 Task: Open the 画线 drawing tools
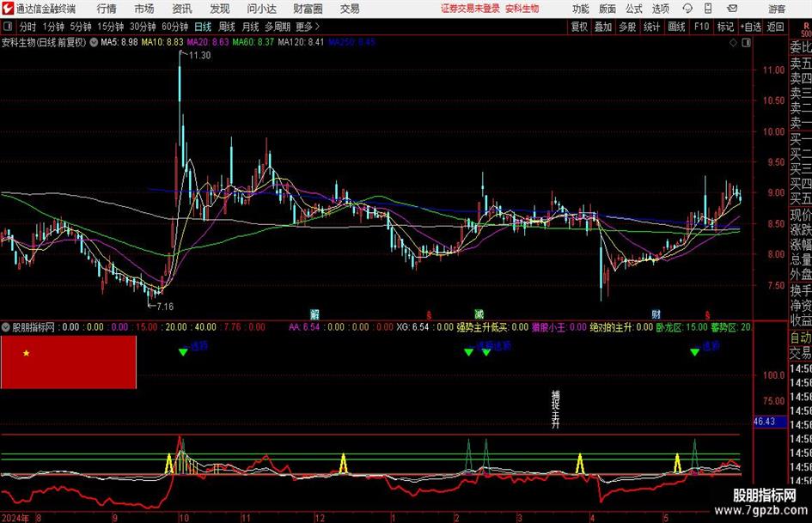[677, 27]
